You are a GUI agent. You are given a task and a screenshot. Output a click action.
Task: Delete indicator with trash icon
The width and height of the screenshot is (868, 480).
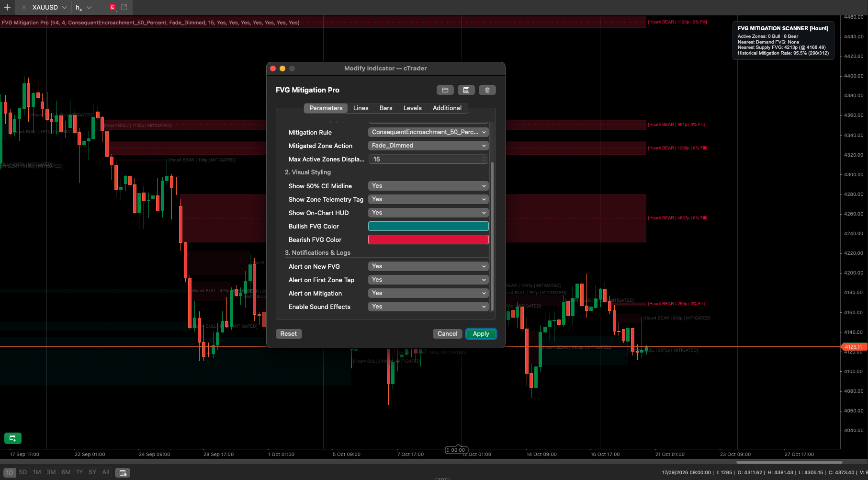(487, 90)
